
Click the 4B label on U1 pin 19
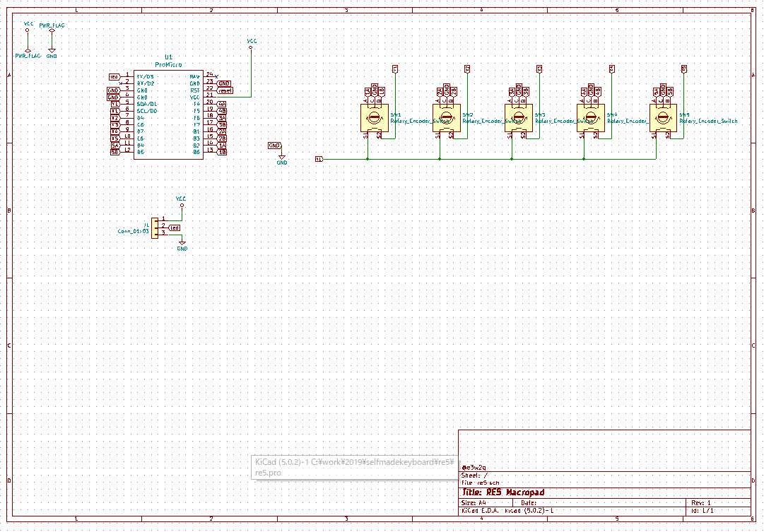222,111
